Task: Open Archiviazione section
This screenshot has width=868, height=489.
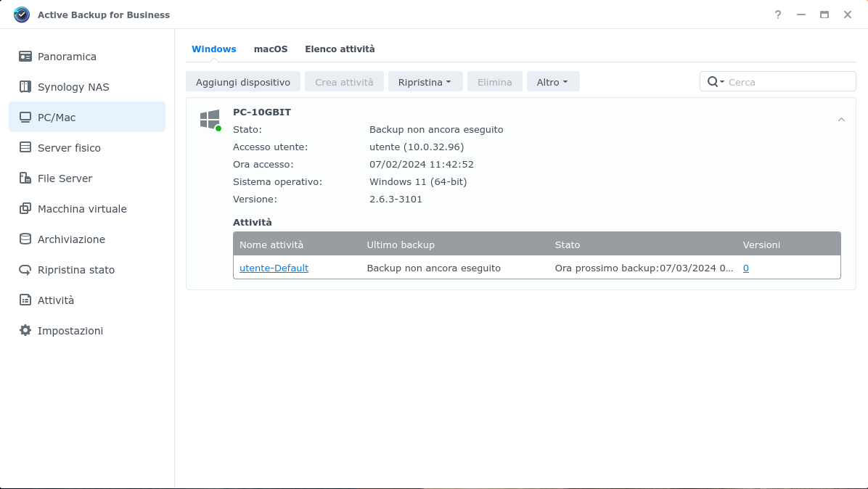Action: click(x=87, y=239)
